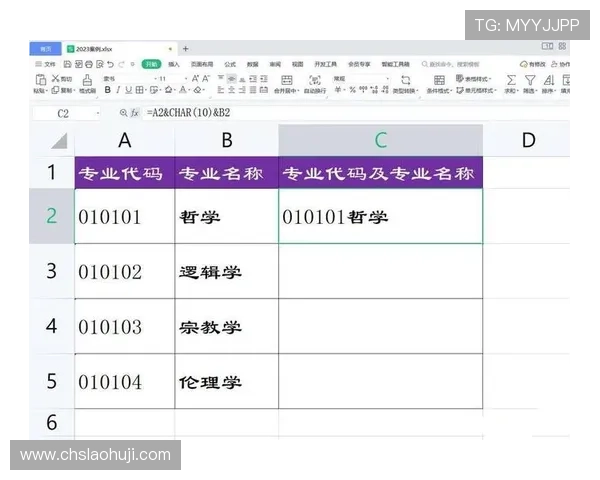Screen dimensions: 600x480
Task: Toggle Center text horizontally
Action: pyautogui.click(x=232, y=90)
